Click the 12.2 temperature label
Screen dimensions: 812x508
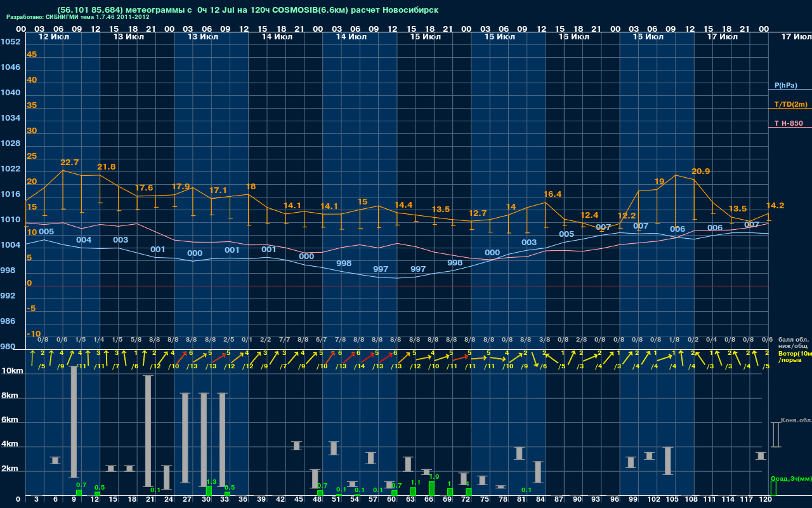(x=627, y=216)
